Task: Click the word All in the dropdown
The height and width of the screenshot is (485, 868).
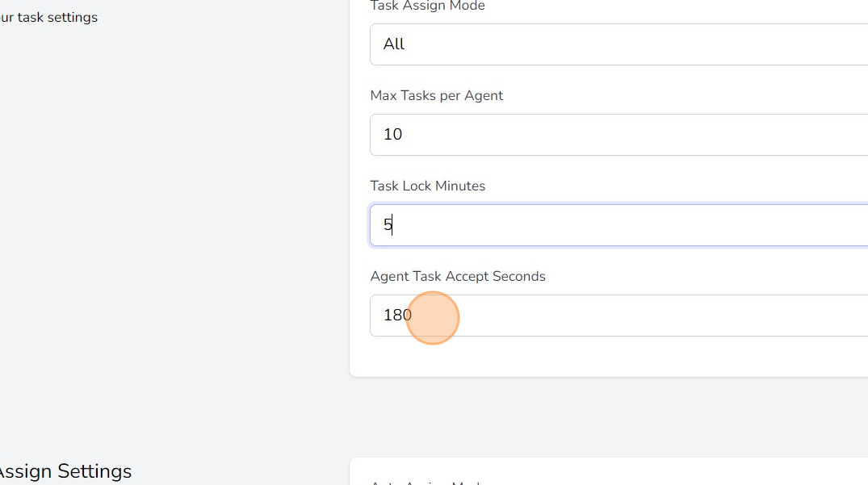Action: 393,44
